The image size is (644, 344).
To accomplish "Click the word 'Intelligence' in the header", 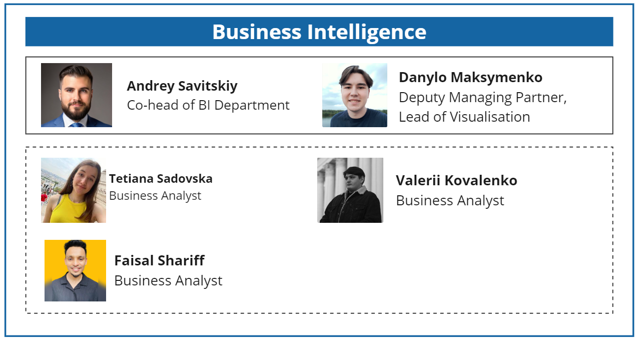I will tap(366, 32).
